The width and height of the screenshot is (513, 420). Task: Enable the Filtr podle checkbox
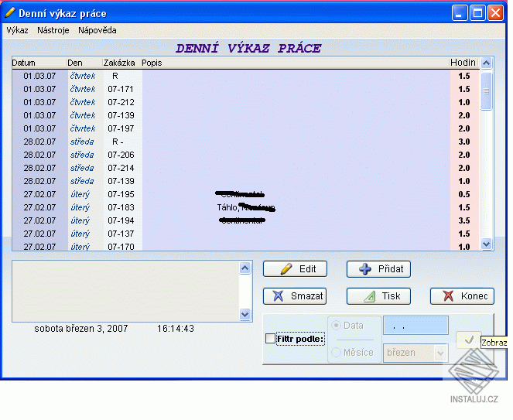[270, 339]
